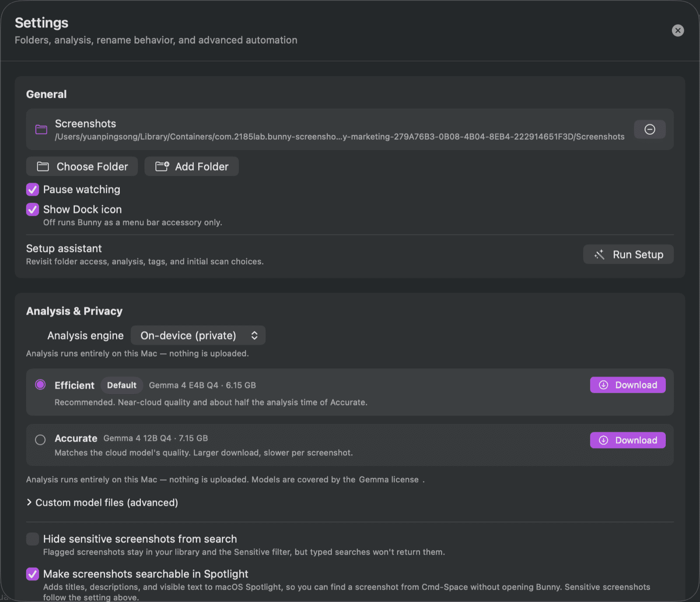Open the Gemma license link
This screenshot has width=700, height=602.
[x=389, y=479]
